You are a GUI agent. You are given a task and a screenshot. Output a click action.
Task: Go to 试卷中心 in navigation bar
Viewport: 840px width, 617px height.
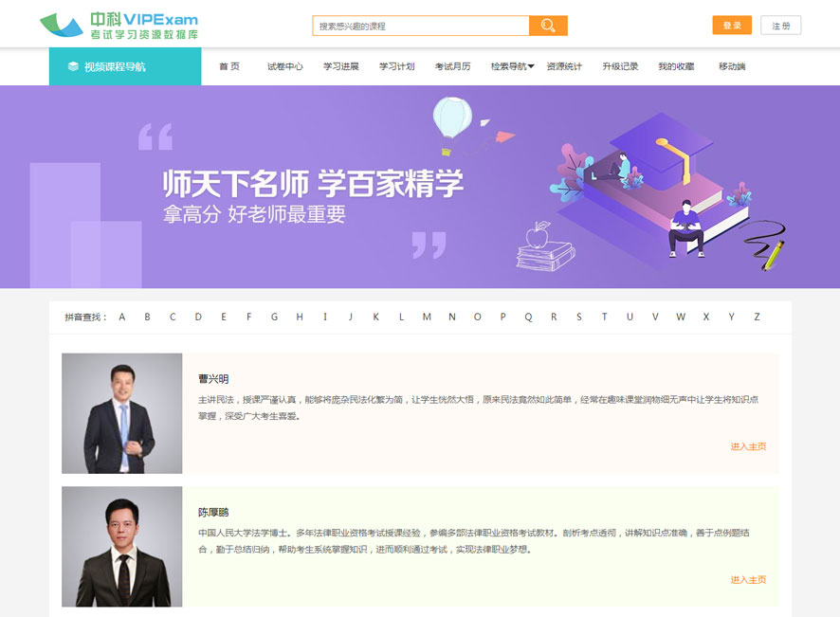click(x=284, y=66)
